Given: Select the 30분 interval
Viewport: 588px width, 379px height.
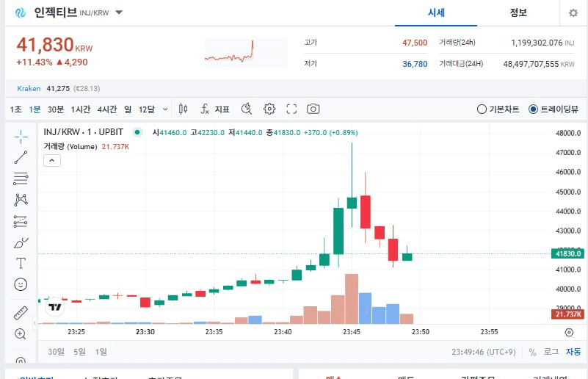Looking at the screenshot, I should pos(56,109).
